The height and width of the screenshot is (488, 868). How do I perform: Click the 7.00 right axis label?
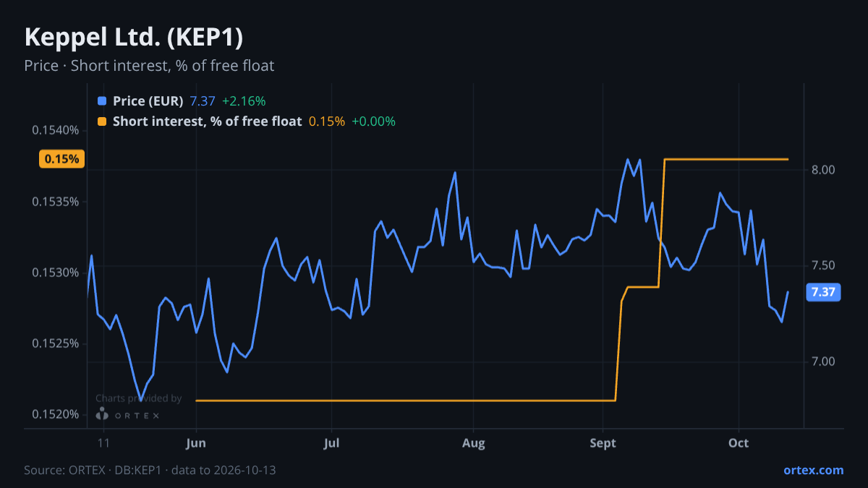click(823, 361)
